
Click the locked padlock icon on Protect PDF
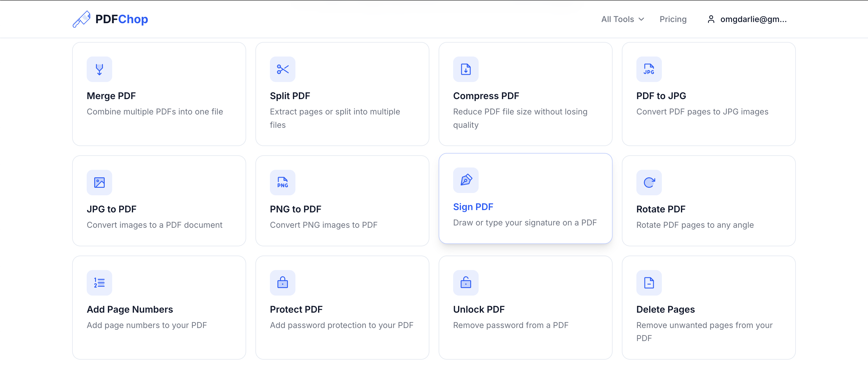[x=283, y=283]
